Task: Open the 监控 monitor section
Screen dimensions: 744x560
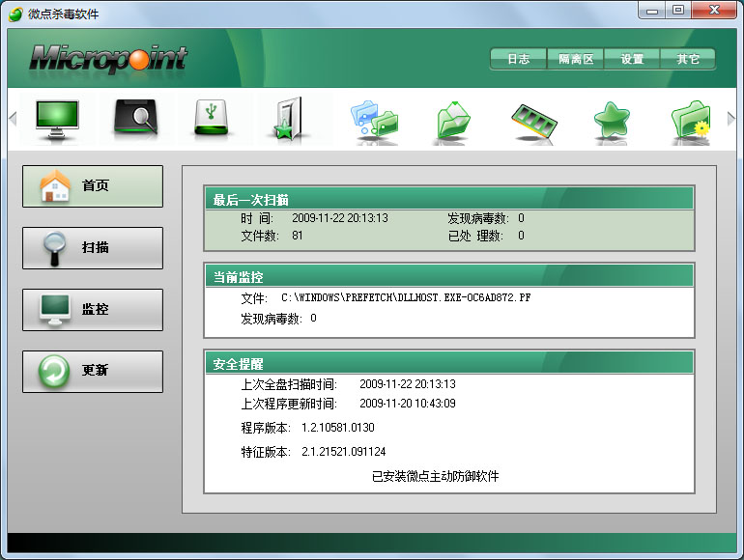Action: (x=93, y=310)
